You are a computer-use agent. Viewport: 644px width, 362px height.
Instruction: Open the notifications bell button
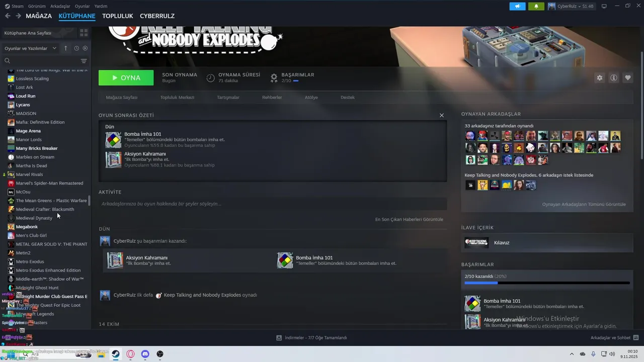pyautogui.click(x=536, y=7)
